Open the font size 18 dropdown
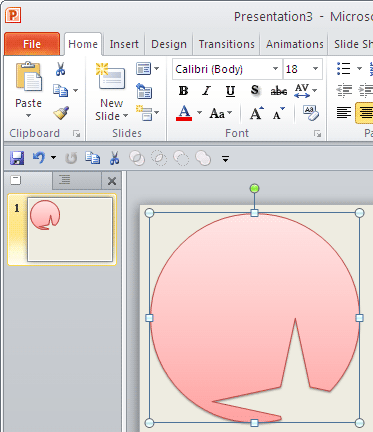 click(x=315, y=69)
